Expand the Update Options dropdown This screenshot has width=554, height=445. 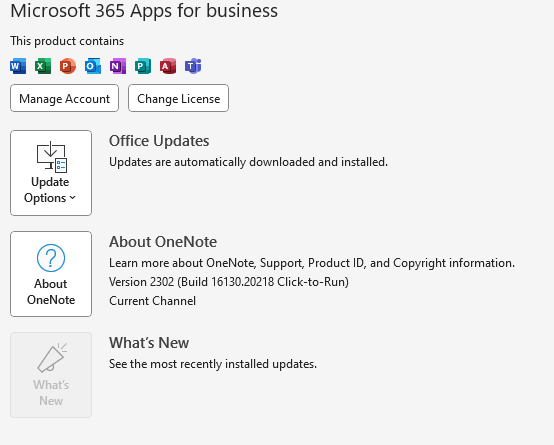pos(51,173)
